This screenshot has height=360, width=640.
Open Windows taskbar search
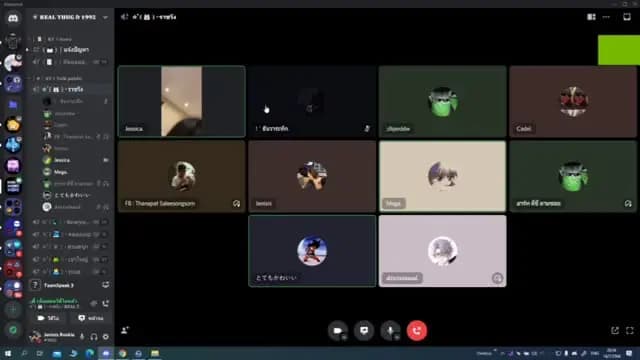(24, 353)
